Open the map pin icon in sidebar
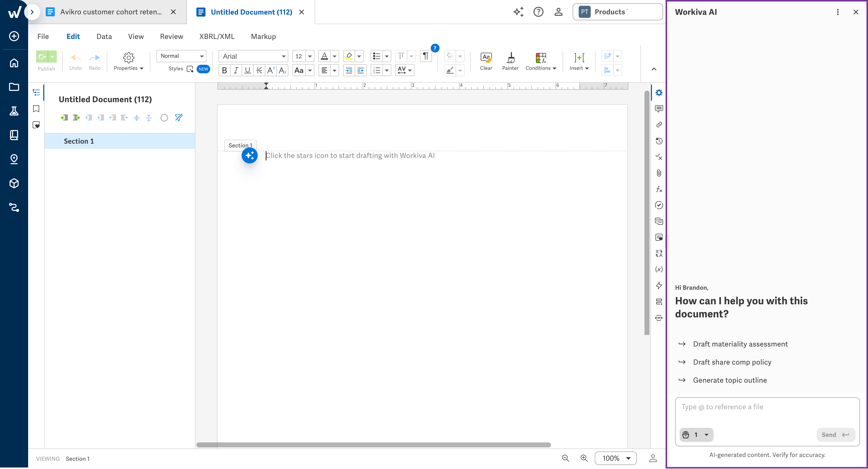Image resolution: width=868 pixels, height=469 pixels. click(14, 159)
